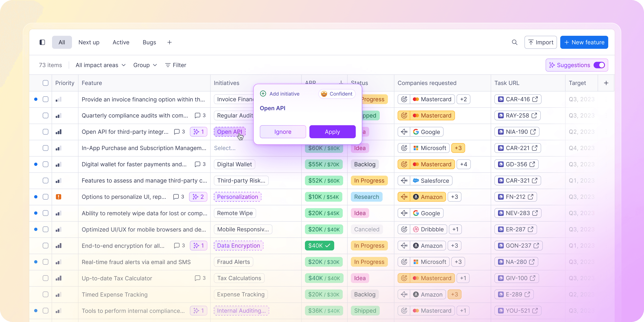
Task: Click the plus icon to add new view
Action: (x=170, y=42)
